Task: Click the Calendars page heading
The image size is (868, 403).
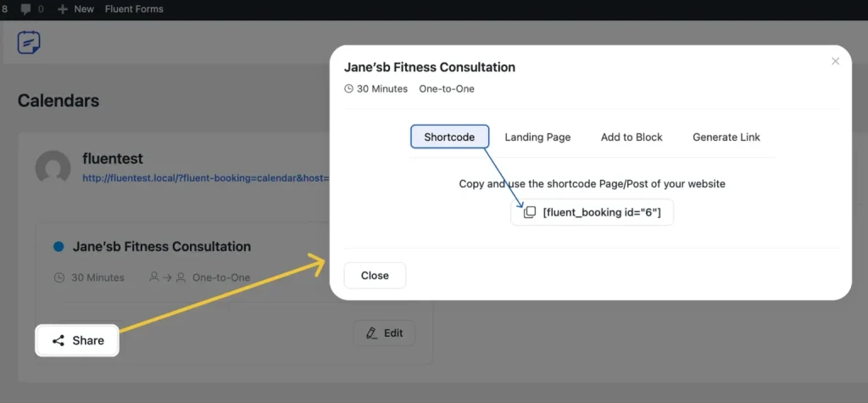Action: [x=58, y=100]
